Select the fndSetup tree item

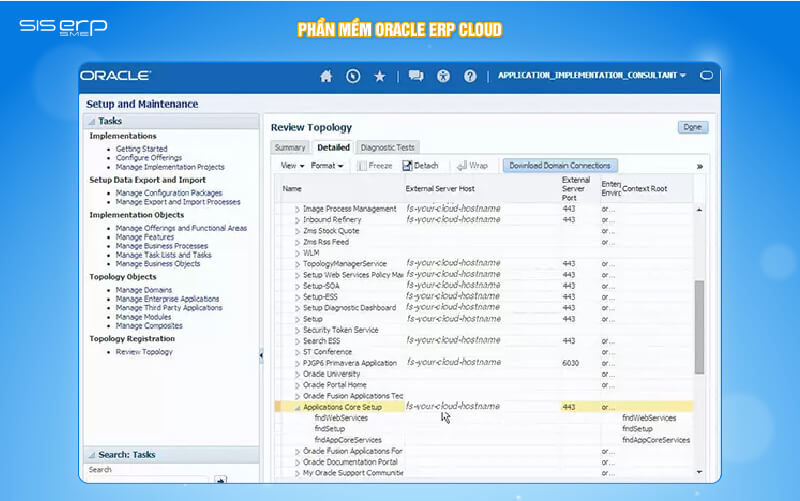(330, 429)
